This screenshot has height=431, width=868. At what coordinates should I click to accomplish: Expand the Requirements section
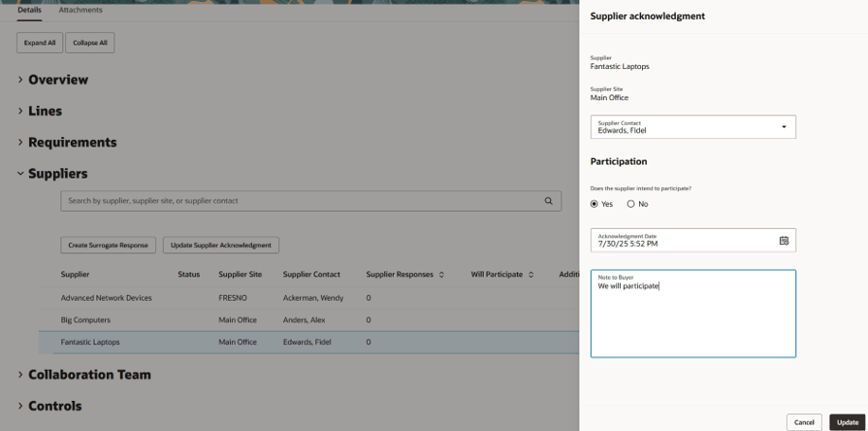(20, 143)
